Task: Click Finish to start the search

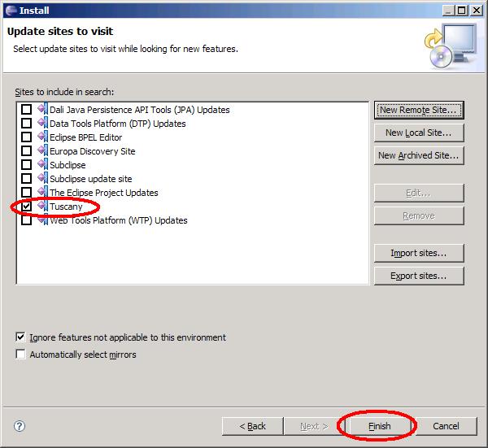Action: (380, 426)
